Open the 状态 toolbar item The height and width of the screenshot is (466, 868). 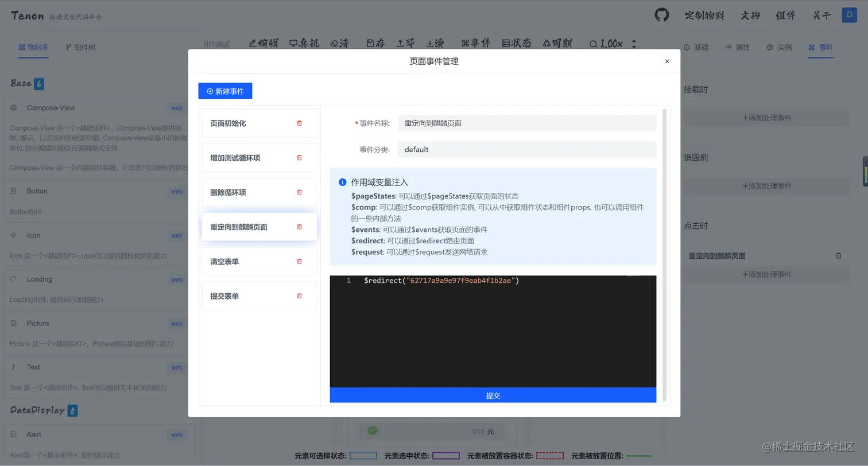[516, 43]
